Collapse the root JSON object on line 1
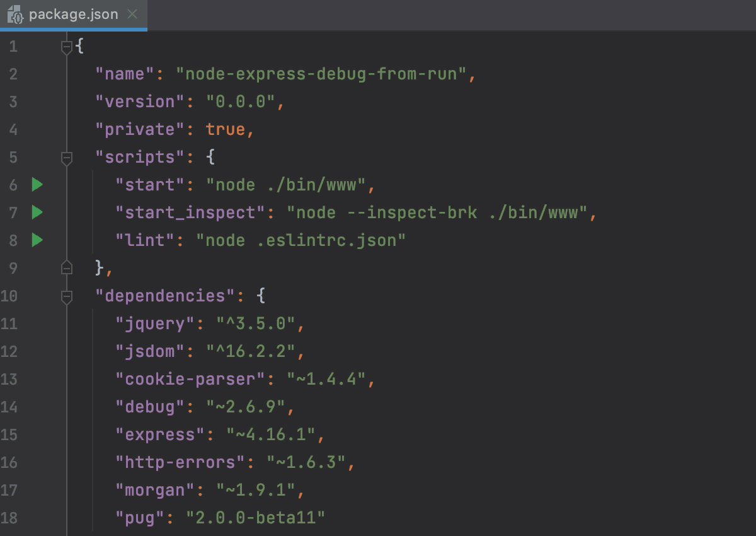 (67, 45)
